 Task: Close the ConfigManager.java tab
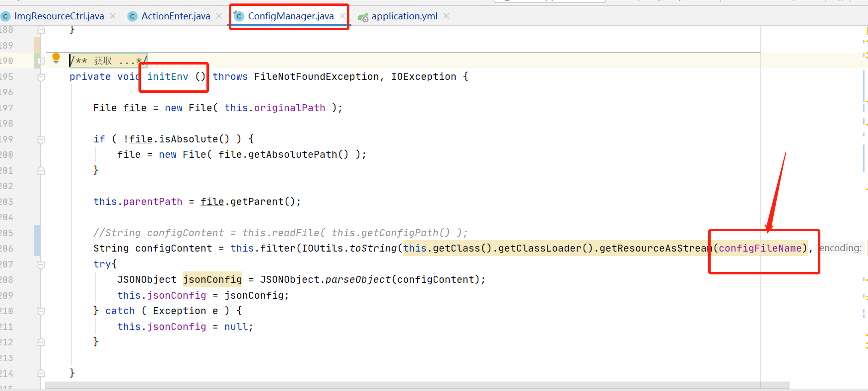pyautogui.click(x=342, y=16)
